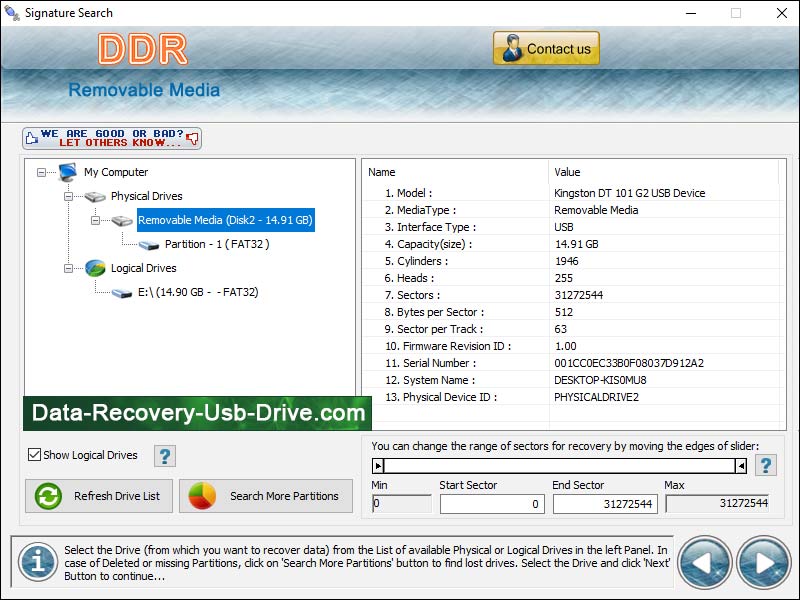800x600 pixels.
Task: Click the Cylinders value 1946
Action: 566,261
